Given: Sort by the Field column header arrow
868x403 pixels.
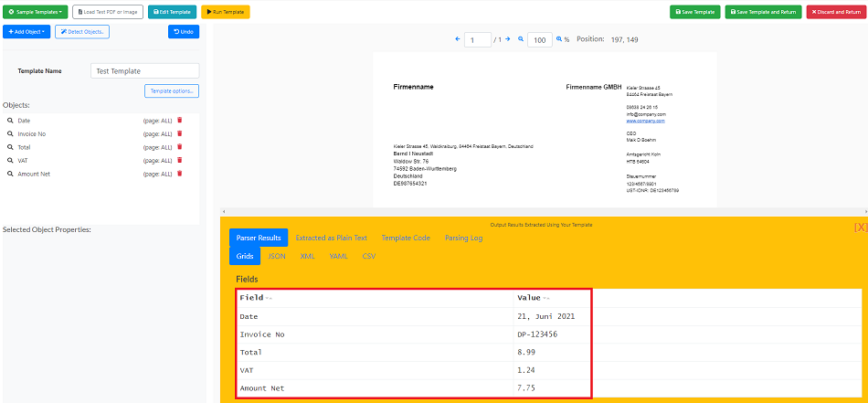Looking at the screenshot, I should coord(269,299).
